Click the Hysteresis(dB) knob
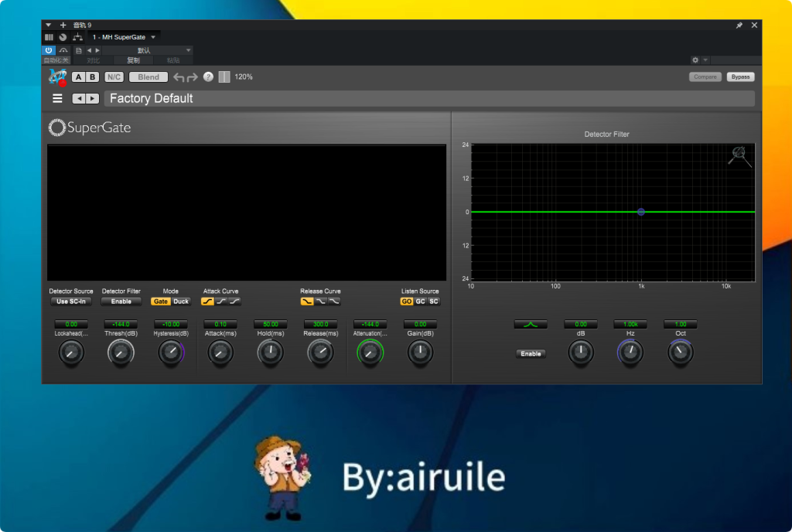This screenshot has height=532, width=792. coord(171,353)
